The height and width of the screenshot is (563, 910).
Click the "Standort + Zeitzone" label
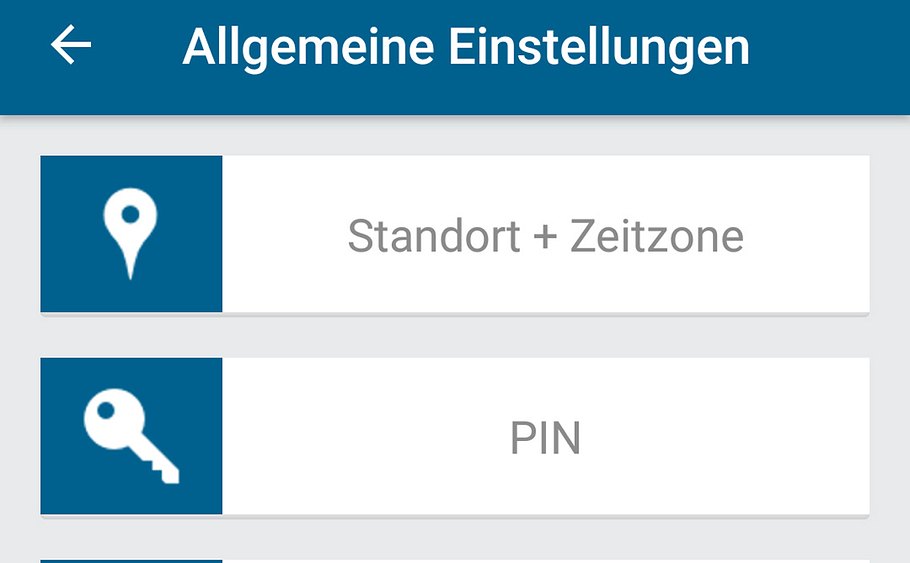[x=545, y=237]
